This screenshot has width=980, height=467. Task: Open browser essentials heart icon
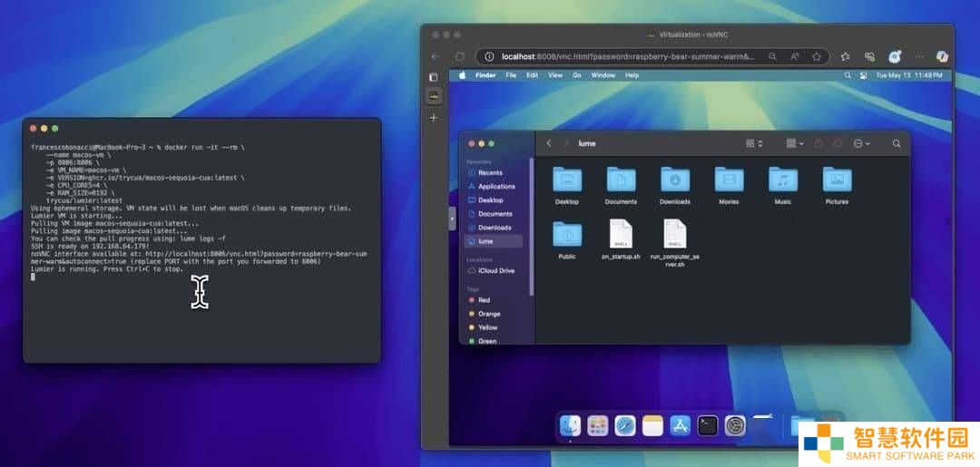click(x=869, y=56)
